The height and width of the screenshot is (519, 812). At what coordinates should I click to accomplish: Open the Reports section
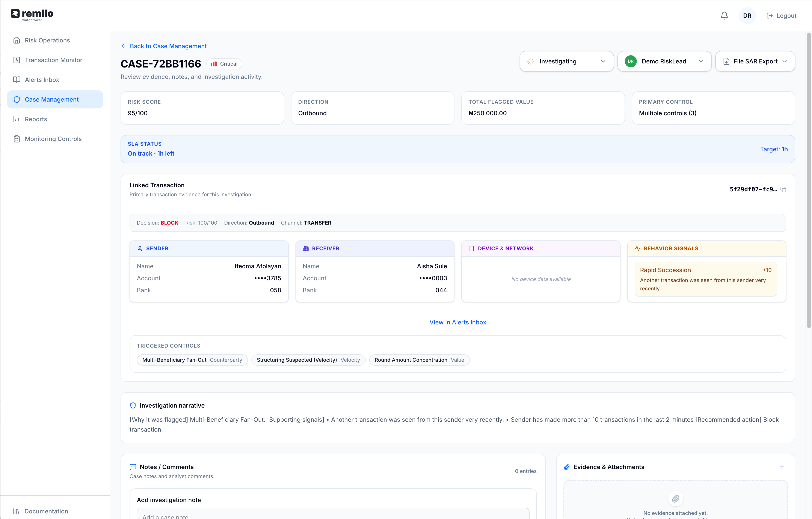point(36,119)
